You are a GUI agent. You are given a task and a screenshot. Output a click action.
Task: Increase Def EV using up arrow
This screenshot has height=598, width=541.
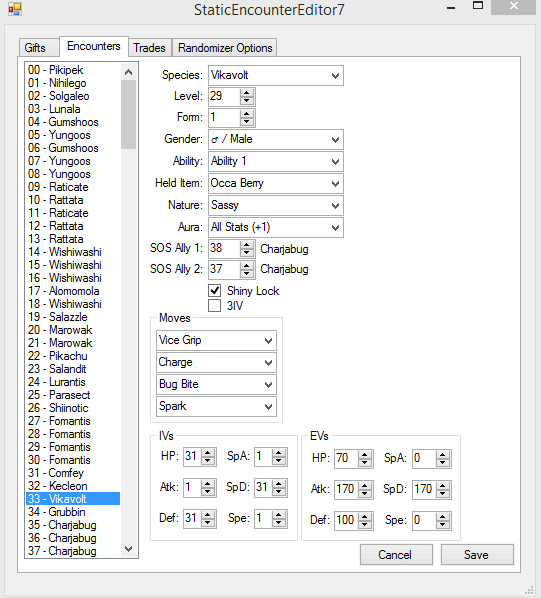click(365, 516)
